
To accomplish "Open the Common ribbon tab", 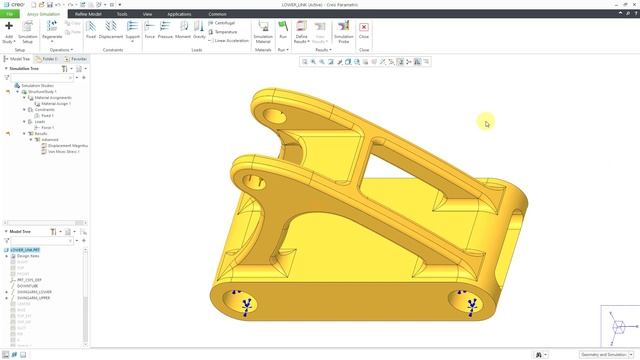I will (x=217, y=14).
